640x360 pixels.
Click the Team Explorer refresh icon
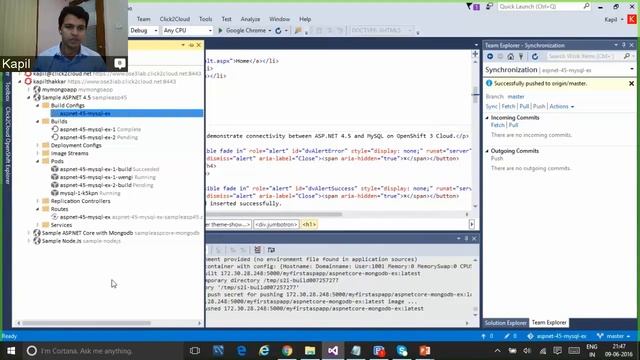point(535,56)
